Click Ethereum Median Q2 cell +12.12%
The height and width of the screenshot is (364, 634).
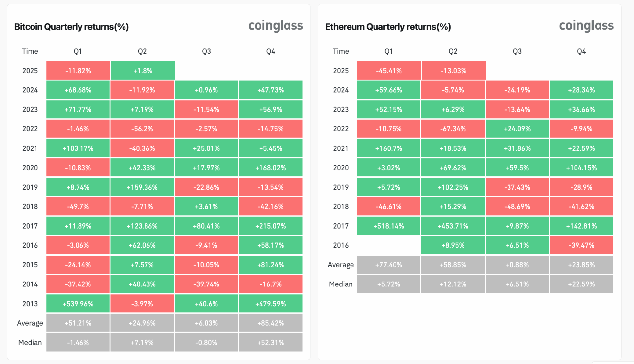tap(453, 284)
